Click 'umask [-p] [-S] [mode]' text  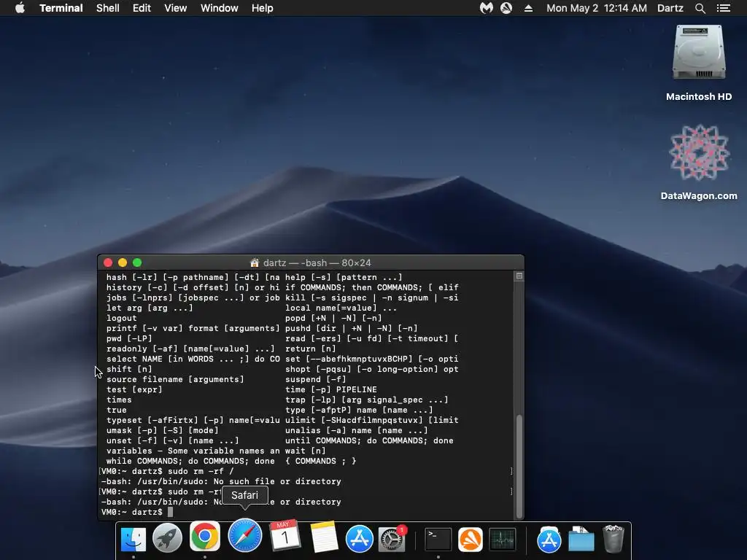point(163,430)
